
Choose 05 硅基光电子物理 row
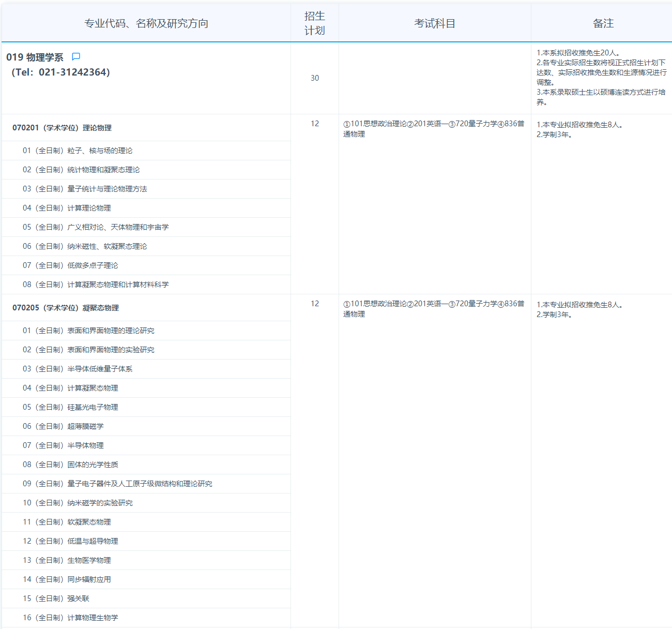pos(70,407)
